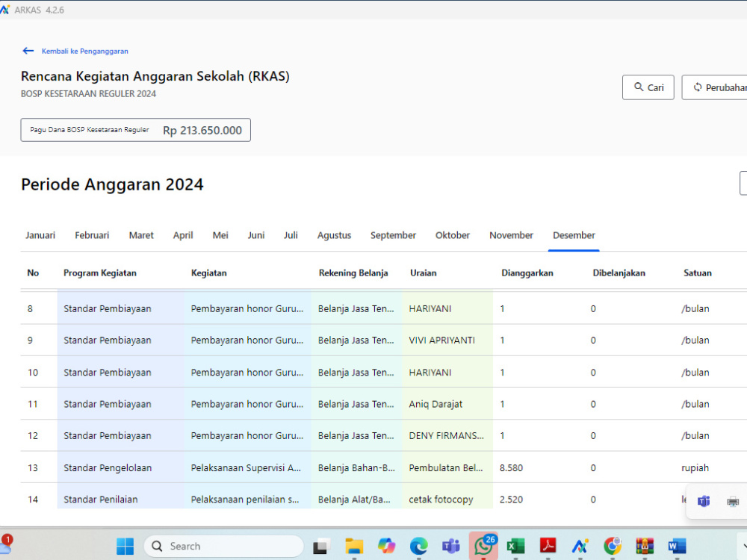Open the Kembali ke Penganggaran link
The height and width of the screenshot is (560, 747).
[85, 51]
